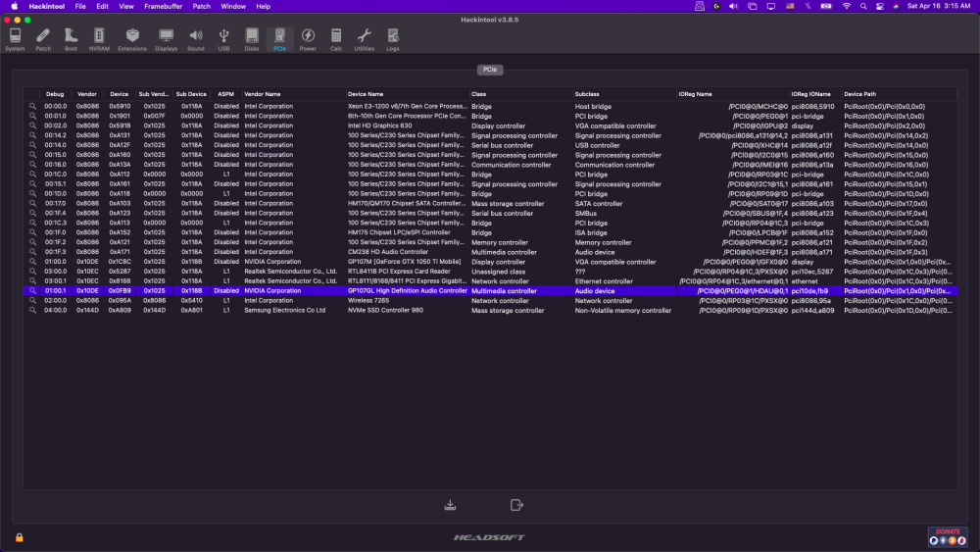Image resolution: width=980 pixels, height=552 pixels.
Task: Click magnifier icon for NVIDIA row 01:00.0
Action: click(x=32, y=262)
